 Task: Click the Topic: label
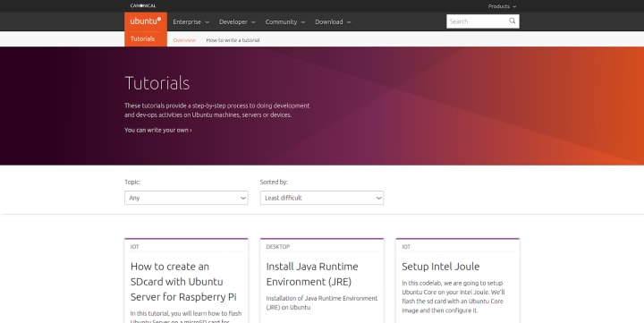point(132,182)
